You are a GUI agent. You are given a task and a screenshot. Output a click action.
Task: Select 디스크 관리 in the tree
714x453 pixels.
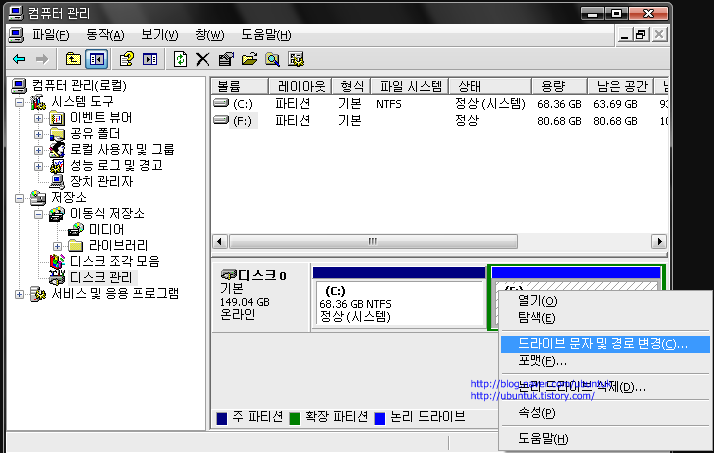pyautogui.click(x=101, y=277)
